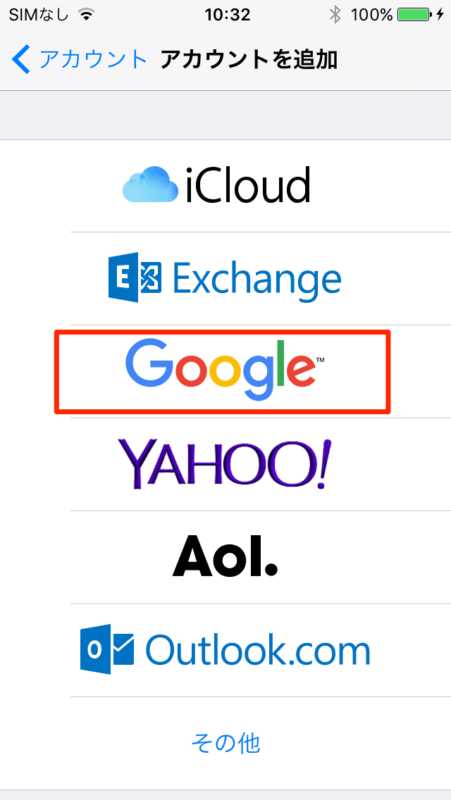Choose the YAHOO! logo
Image resolution: width=451 pixels, height=800 pixels.
(225, 464)
